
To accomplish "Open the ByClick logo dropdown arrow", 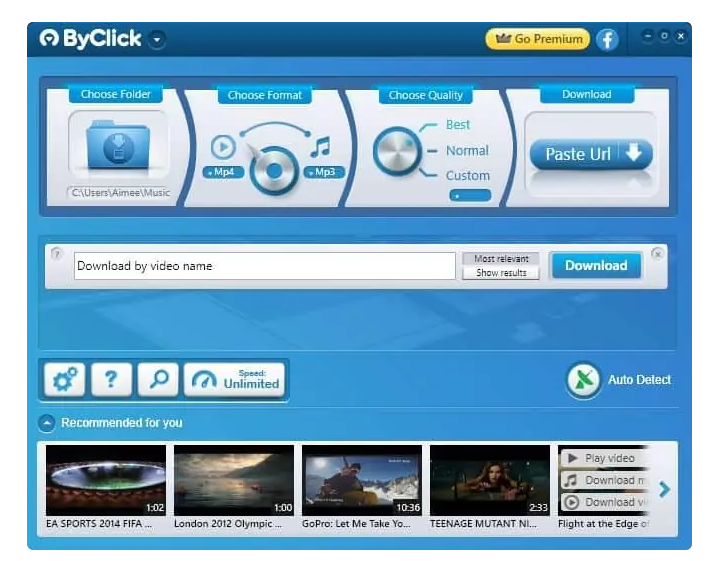I will [157, 40].
